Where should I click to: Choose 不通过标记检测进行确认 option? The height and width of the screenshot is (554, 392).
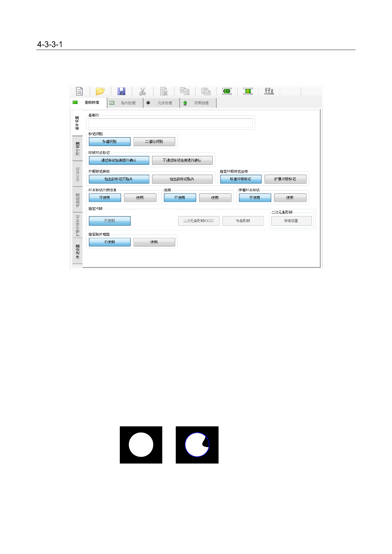pos(182,160)
